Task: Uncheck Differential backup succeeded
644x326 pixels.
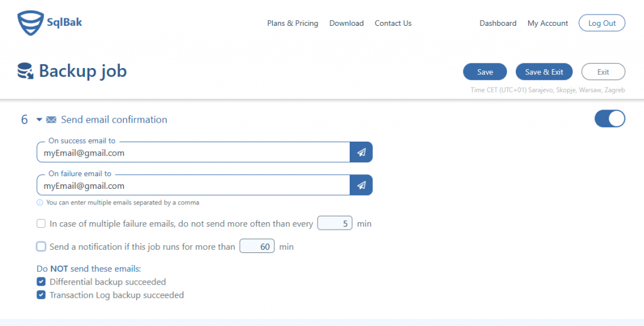Action: tap(41, 281)
